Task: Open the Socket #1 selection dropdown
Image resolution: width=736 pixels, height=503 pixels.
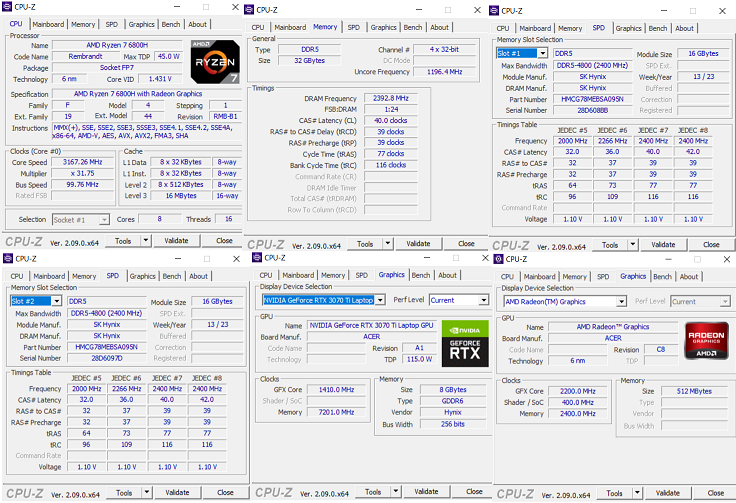Action: [104, 219]
